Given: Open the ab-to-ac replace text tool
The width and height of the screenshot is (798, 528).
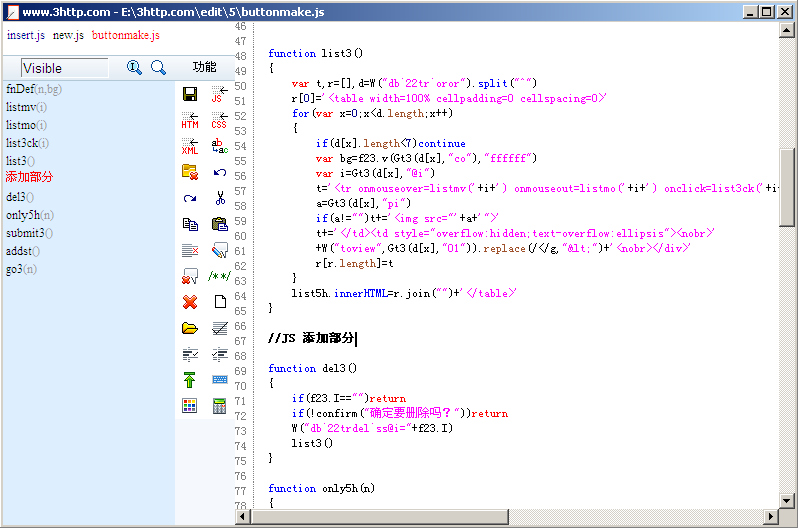Looking at the screenshot, I should 219,146.
